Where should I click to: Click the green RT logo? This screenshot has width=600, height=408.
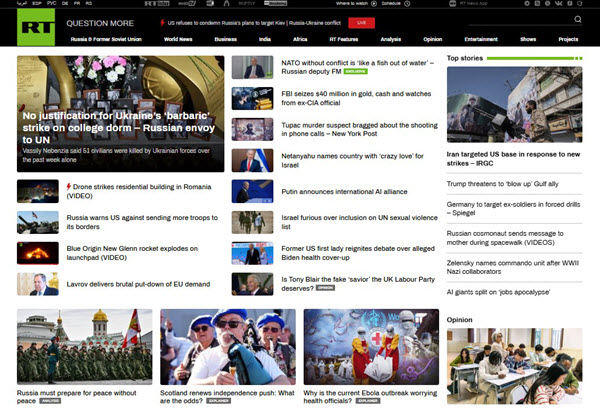click(36, 27)
